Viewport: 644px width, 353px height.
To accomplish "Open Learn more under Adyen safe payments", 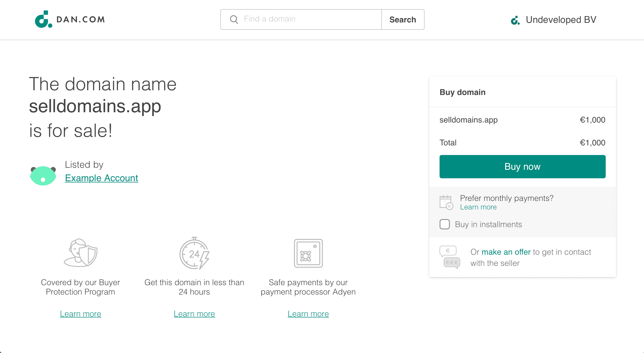I will tap(308, 314).
